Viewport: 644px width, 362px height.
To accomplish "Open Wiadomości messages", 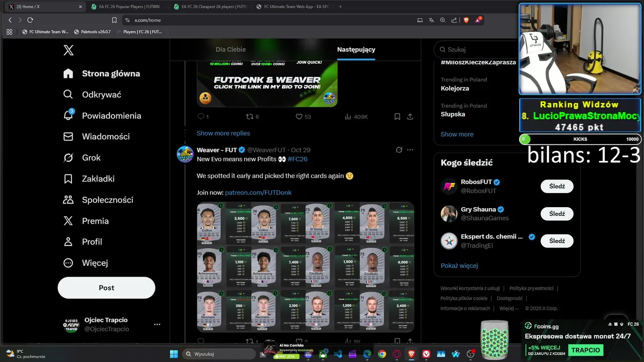I will click(97, 137).
